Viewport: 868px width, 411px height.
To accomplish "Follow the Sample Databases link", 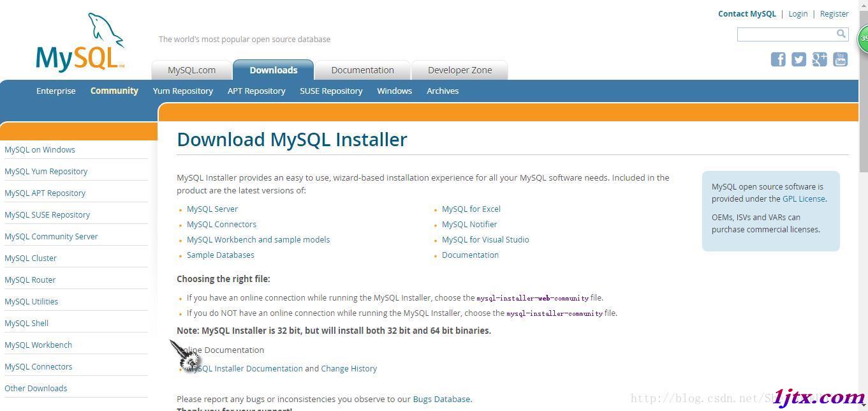I will [221, 255].
